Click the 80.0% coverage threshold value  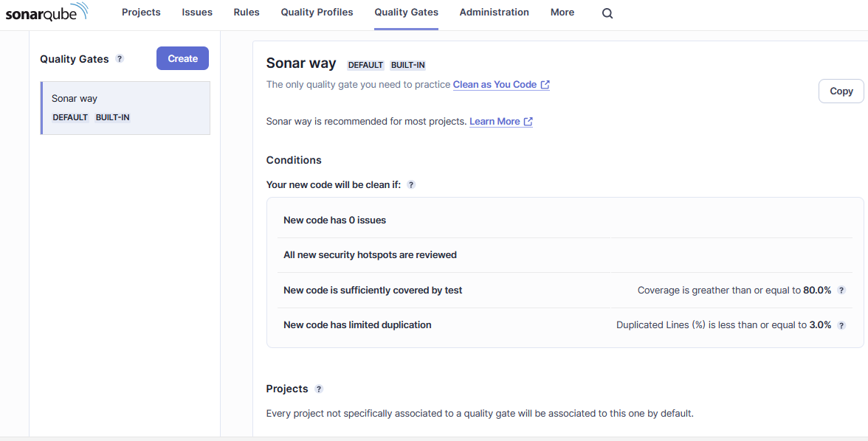817,291
